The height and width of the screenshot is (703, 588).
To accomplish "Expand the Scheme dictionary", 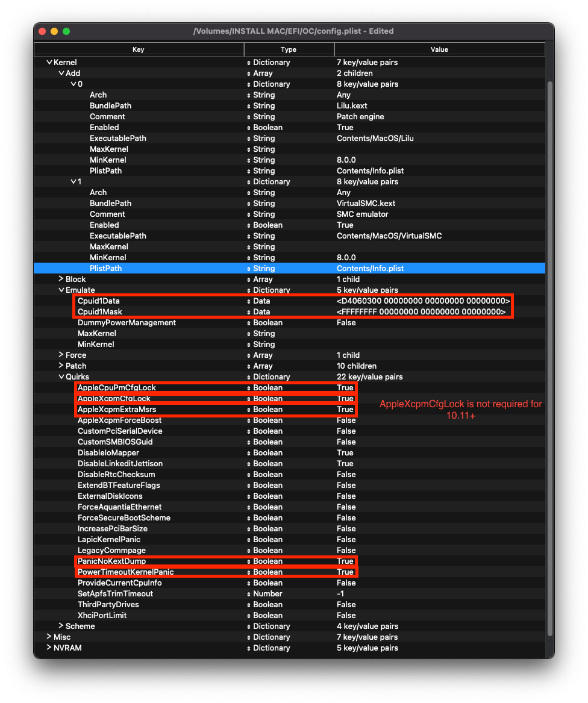I will point(61,626).
